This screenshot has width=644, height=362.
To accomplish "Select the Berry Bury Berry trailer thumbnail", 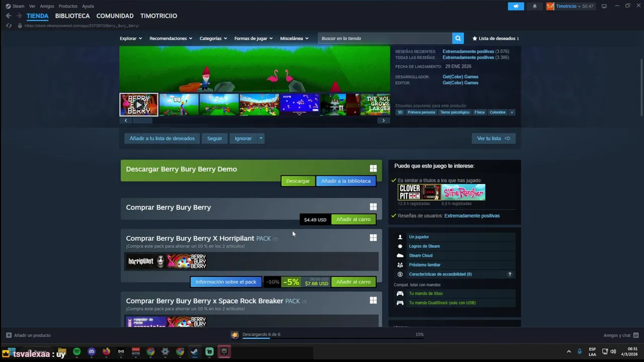I will click(x=138, y=105).
